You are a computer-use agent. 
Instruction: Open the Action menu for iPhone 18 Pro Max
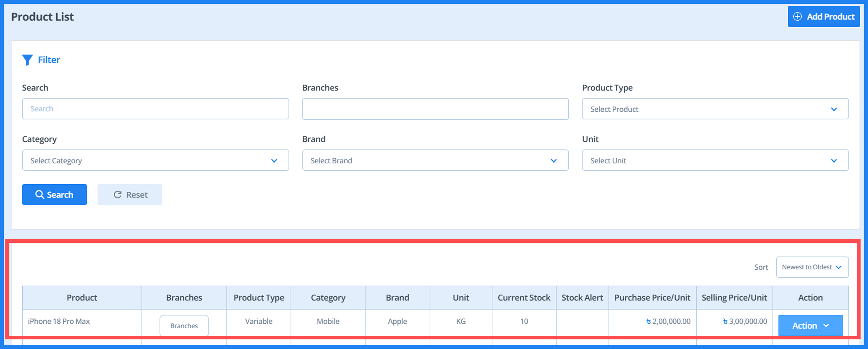coord(810,325)
